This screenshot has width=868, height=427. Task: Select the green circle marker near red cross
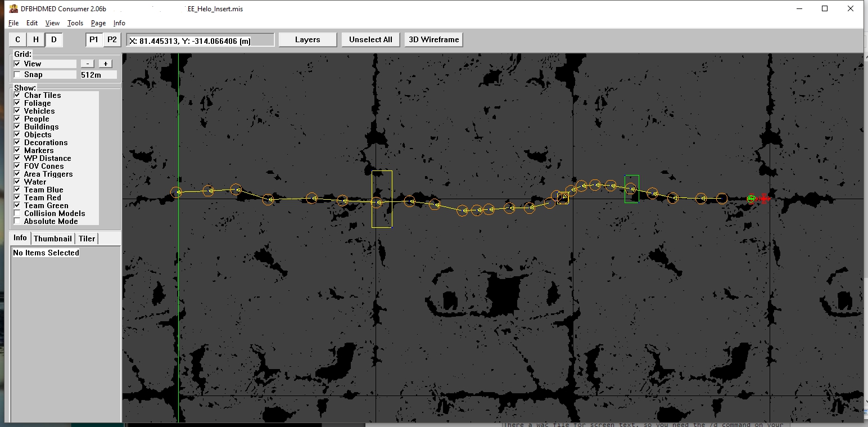(x=751, y=199)
